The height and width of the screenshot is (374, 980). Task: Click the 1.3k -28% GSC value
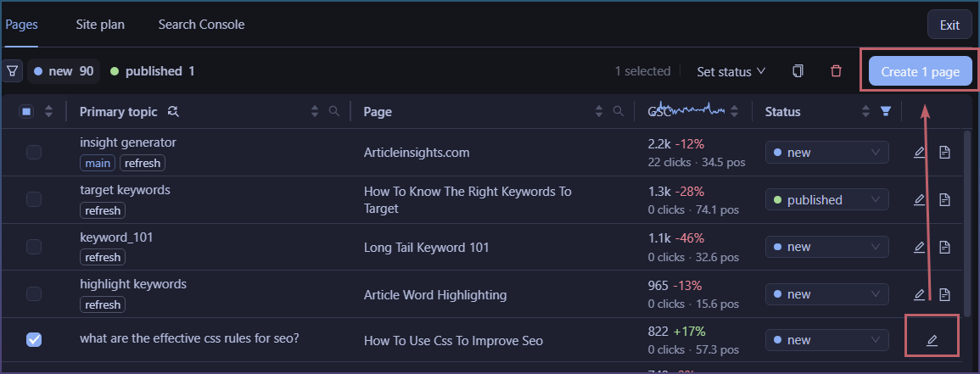click(x=676, y=191)
